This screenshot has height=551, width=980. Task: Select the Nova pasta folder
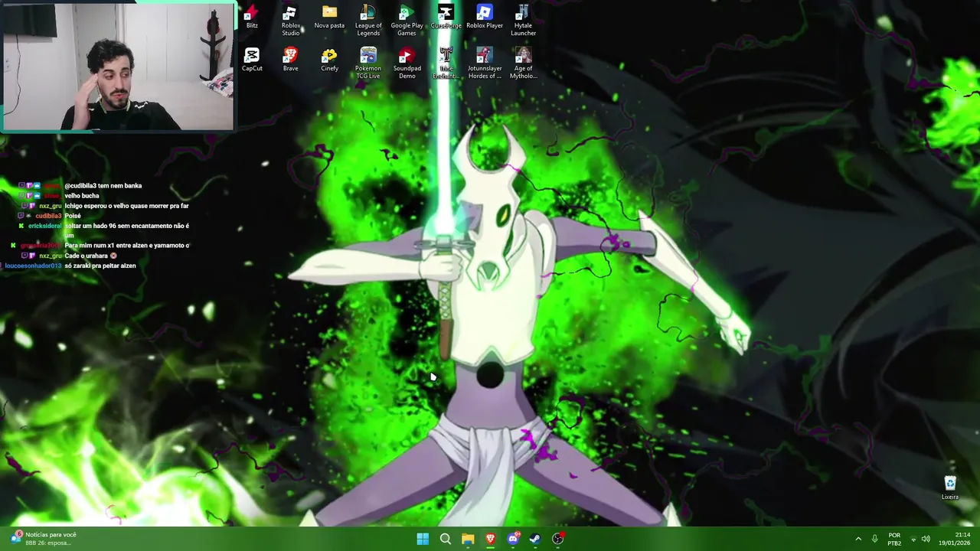(329, 17)
